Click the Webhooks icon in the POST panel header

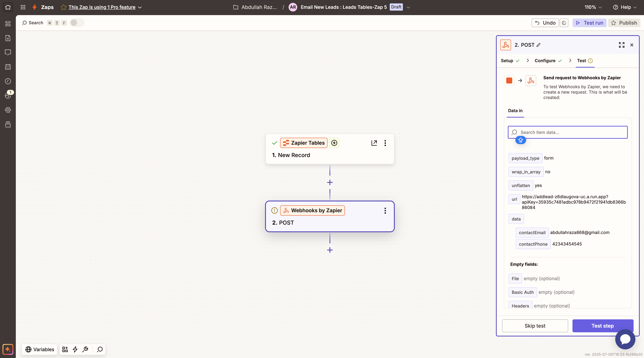pyautogui.click(x=505, y=45)
